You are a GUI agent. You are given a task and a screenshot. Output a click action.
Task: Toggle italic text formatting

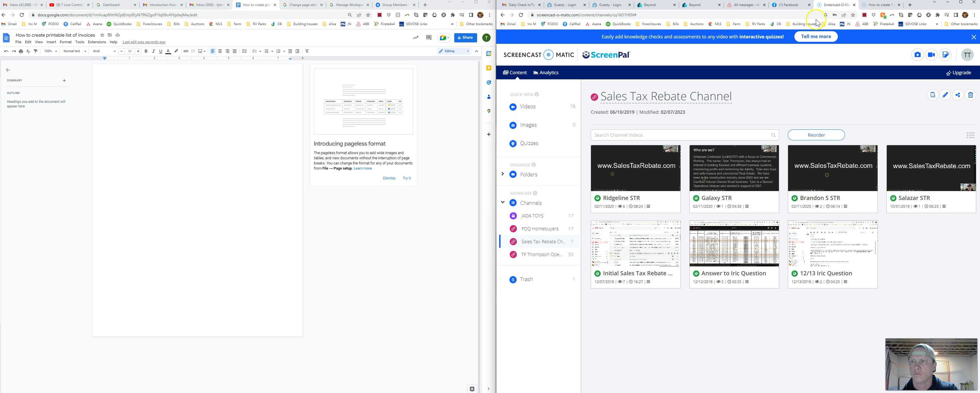(x=153, y=51)
